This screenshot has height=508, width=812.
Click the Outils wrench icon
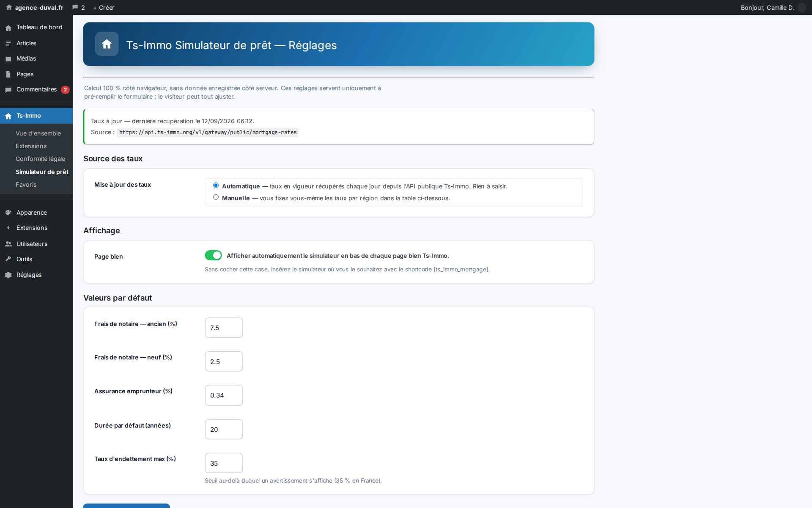[8, 259]
